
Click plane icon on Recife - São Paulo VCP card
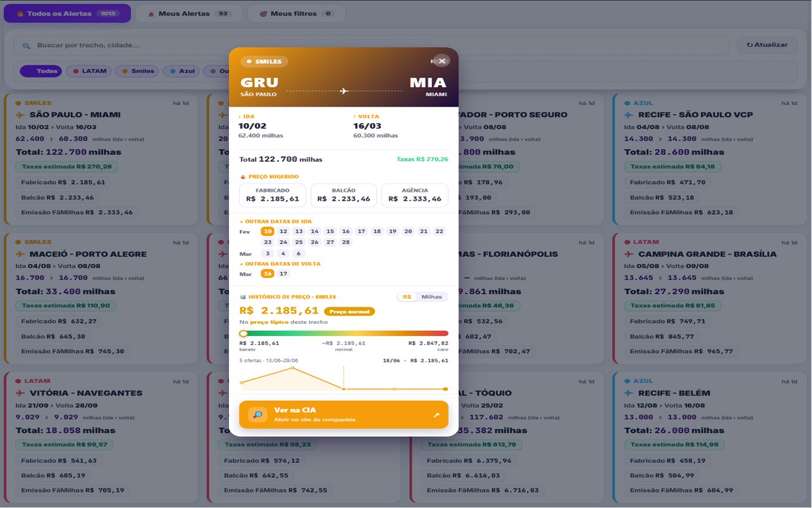coord(629,115)
